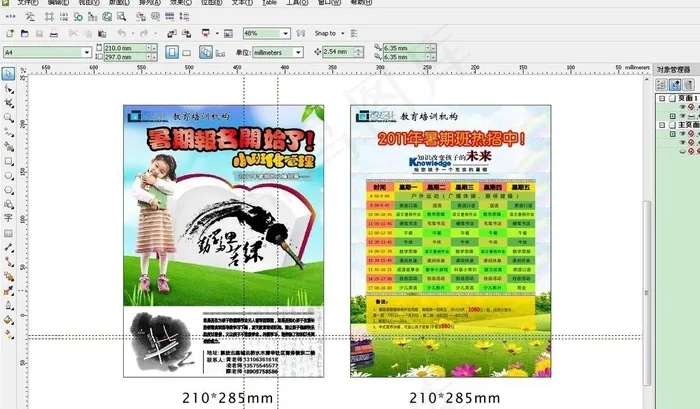Viewport: 700px width, 409px height.
Task: Choose the Rectangle tool
Action: pyautogui.click(x=8, y=160)
